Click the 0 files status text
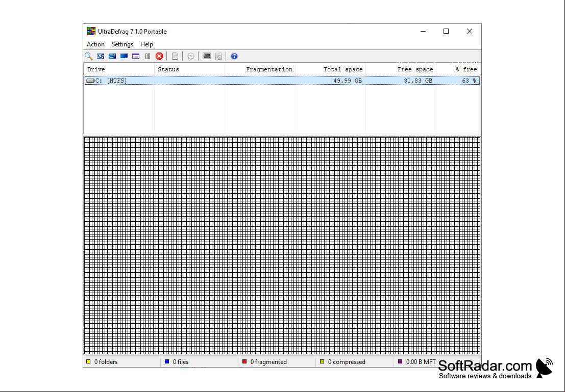The width and height of the screenshot is (565, 392). click(x=181, y=362)
